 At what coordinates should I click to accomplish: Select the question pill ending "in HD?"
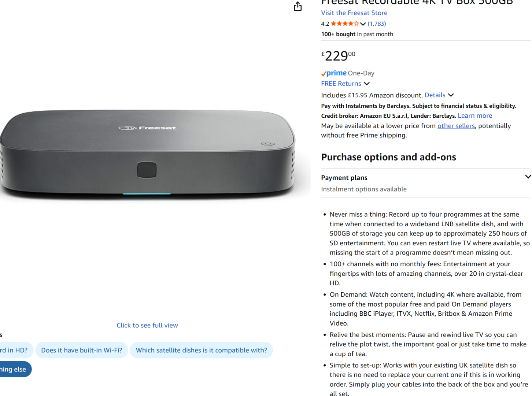(x=15, y=350)
